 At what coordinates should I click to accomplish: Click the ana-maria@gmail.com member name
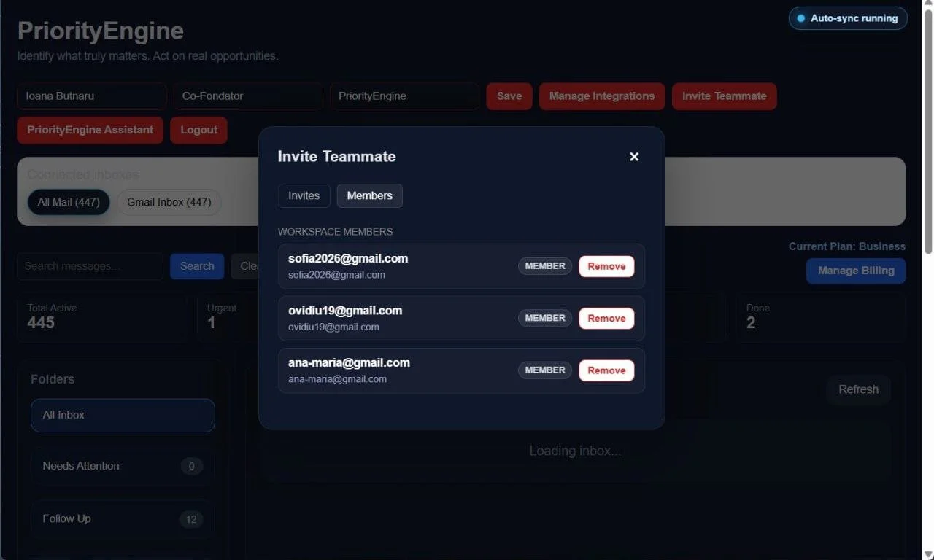[349, 363]
